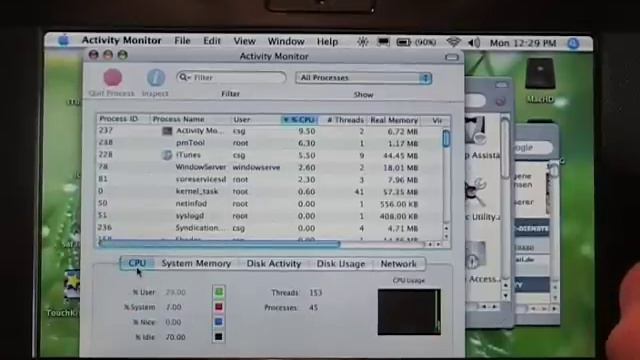
Task: Switch to the Disk Usage tab
Action: [341, 264]
